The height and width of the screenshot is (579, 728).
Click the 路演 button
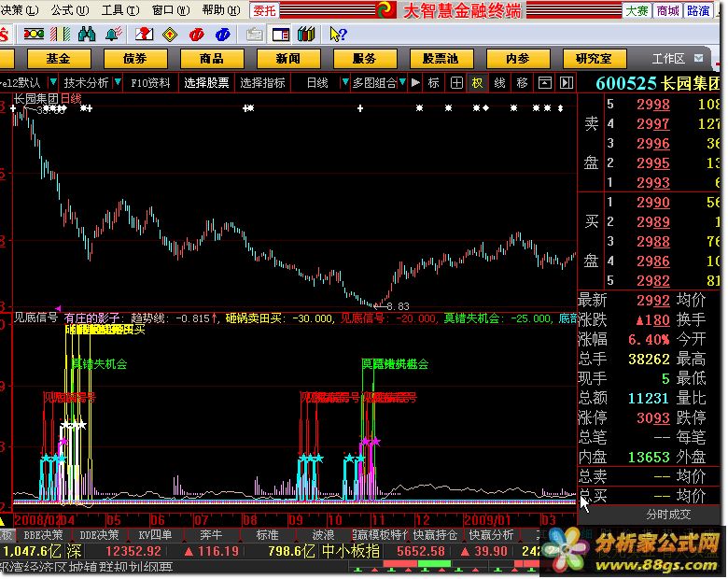698,10
